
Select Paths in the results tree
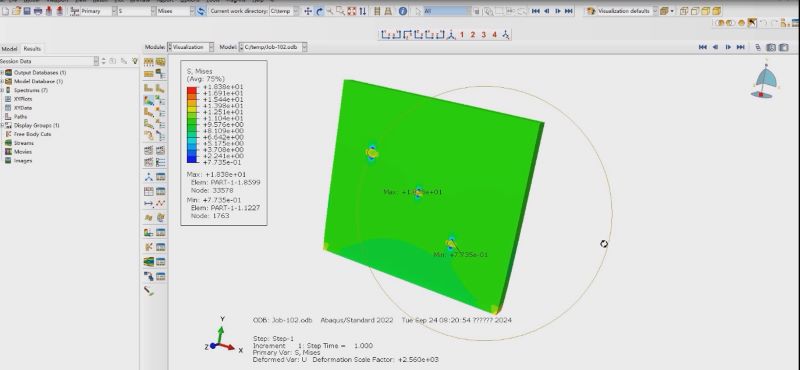[x=20, y=116]
